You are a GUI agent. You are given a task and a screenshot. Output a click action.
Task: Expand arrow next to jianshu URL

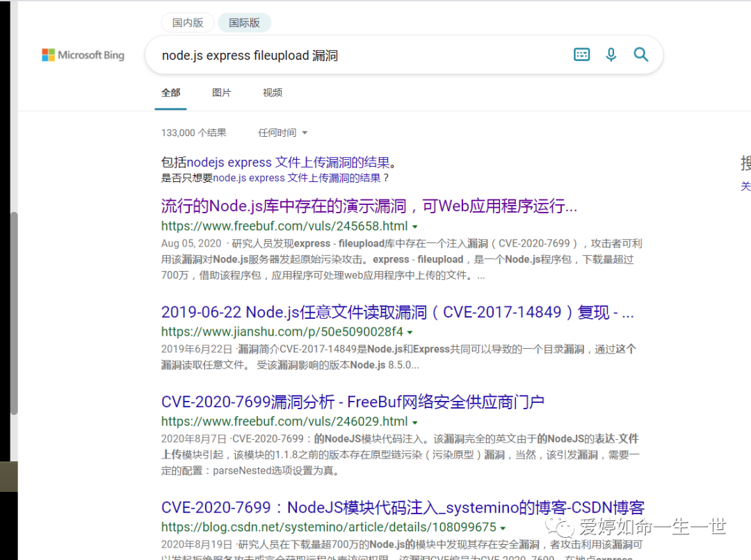[x=410, y=332]
